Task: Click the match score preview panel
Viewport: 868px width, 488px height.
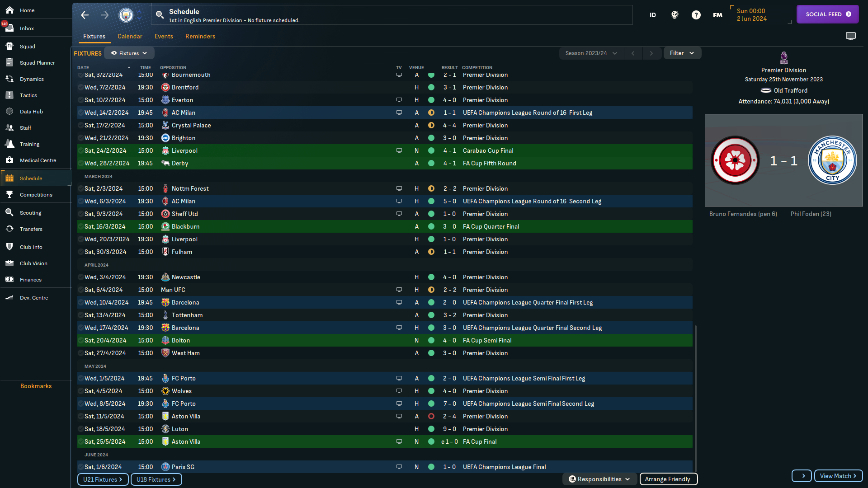Action: 783,160
